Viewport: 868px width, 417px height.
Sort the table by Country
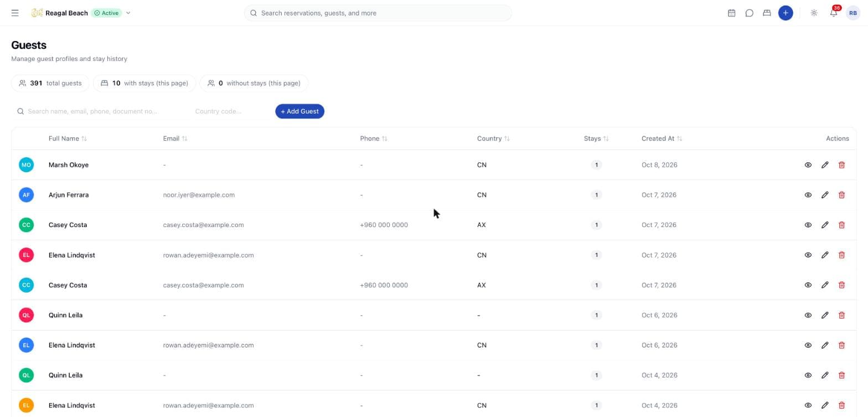(x=493, y=138)
